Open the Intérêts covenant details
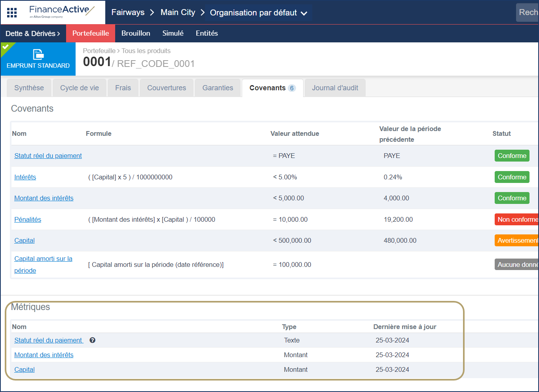Viewport: 539px width, 392px height. [x=25, y=177]
